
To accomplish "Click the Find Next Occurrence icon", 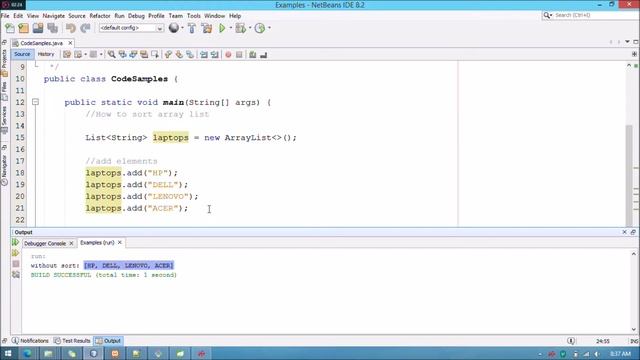I will point(133,55).
